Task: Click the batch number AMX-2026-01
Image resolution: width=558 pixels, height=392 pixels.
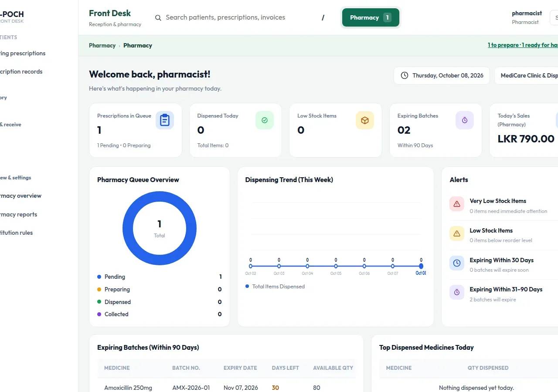Action: (x=191, y=388)
